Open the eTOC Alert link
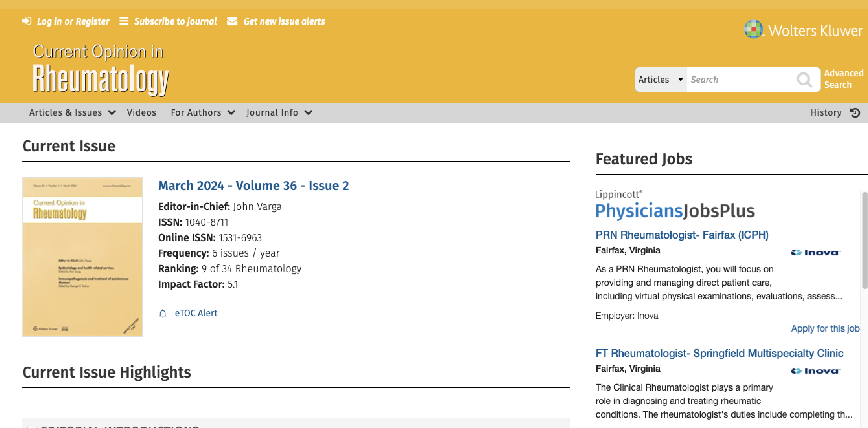Screen dimensions: 868x428 (196, 313)
